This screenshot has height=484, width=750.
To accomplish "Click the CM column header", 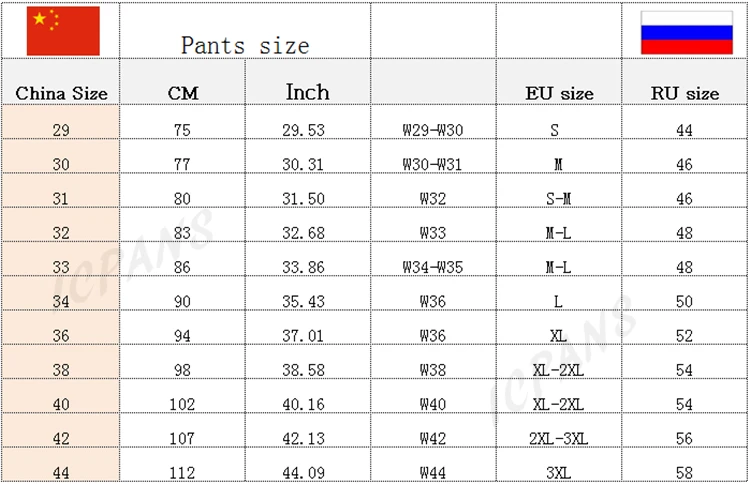I will coord(183,94).
